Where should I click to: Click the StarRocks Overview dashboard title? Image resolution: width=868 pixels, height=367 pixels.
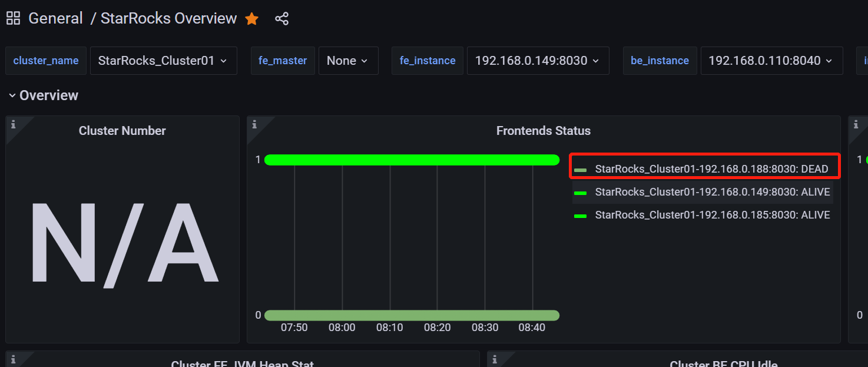[x=168, y=18]
